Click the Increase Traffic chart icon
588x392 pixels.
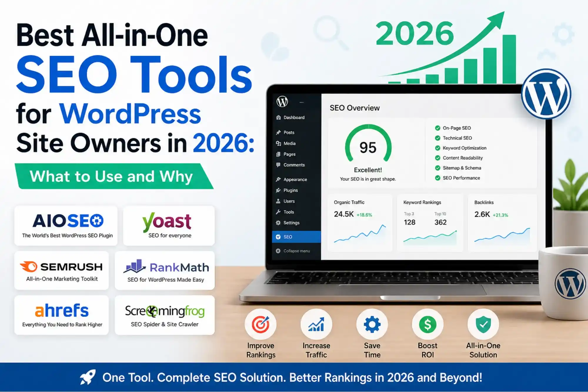316,324
